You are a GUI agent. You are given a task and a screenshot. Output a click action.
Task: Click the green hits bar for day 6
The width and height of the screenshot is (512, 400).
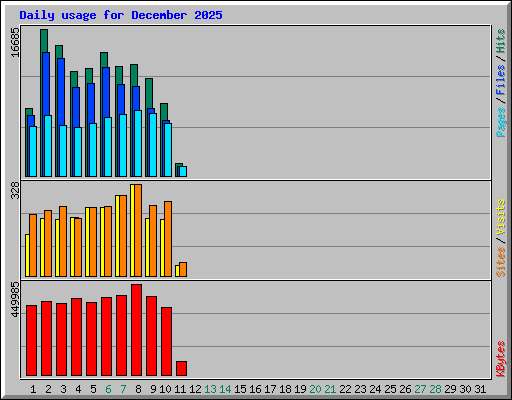click(104, 60)
